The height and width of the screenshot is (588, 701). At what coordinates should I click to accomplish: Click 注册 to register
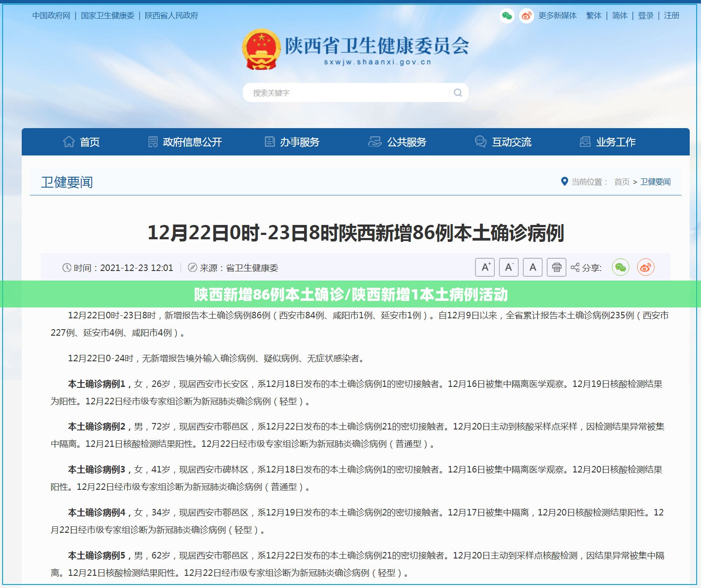(x=671, y=16)
